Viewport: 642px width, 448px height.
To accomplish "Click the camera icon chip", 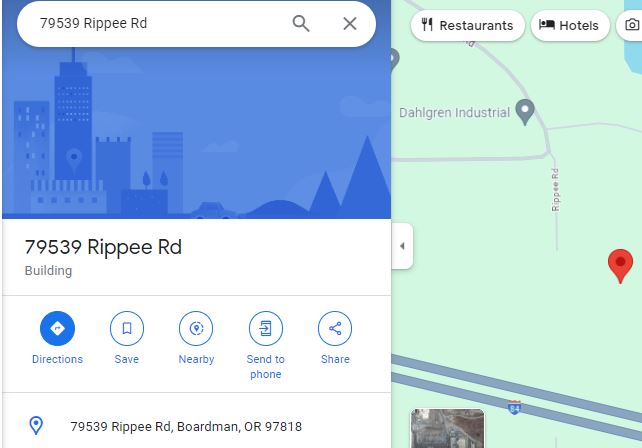I will click(x=631, y=25).
